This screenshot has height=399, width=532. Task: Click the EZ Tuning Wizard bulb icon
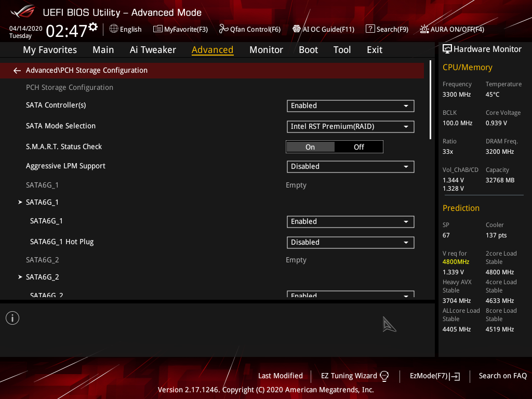pos(384,376)
